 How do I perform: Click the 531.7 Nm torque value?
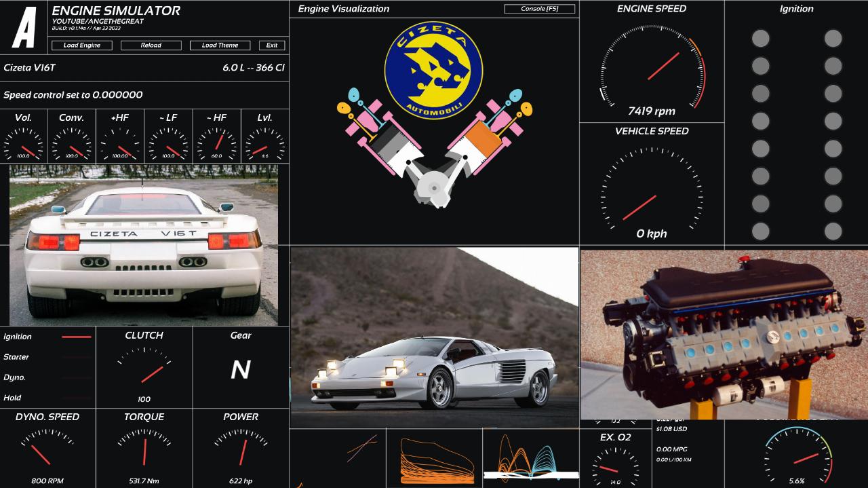(144, 481)
